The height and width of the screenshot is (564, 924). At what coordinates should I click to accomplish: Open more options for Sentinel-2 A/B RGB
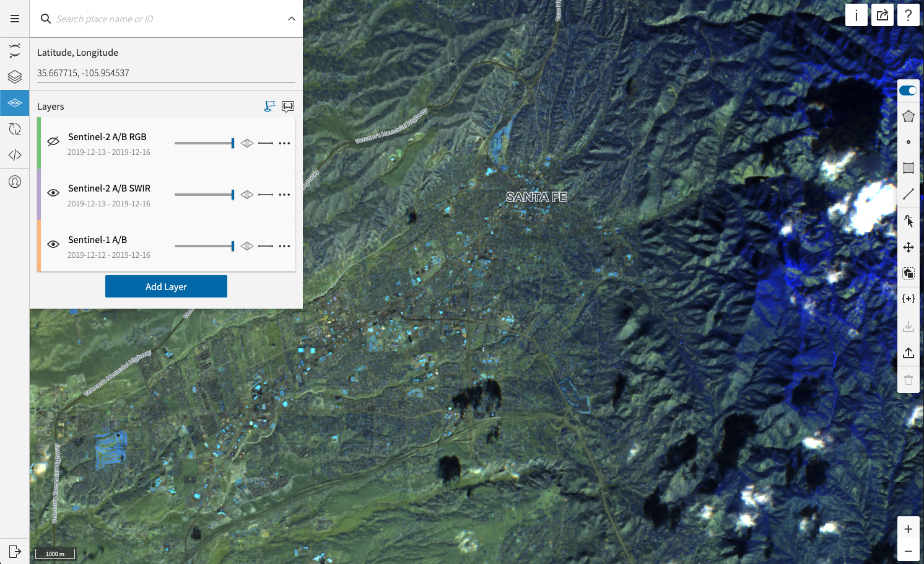tap(284, 143)
